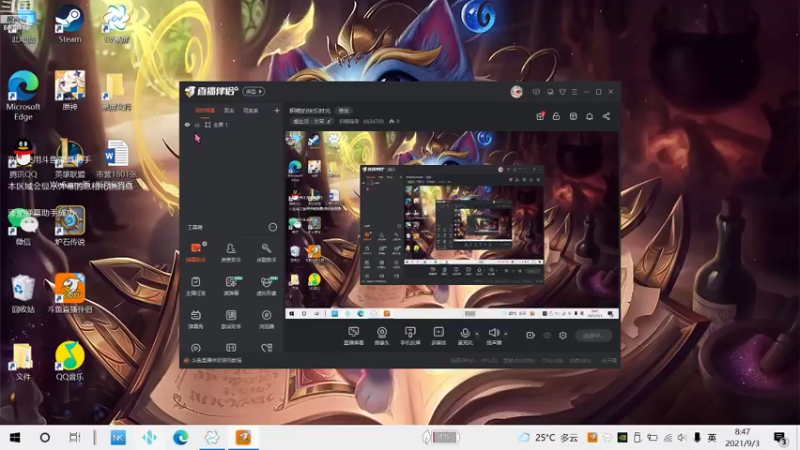Edit the stream category pill with pencil
This screenshot has height=450, width=800.
[x=312, y=121]
